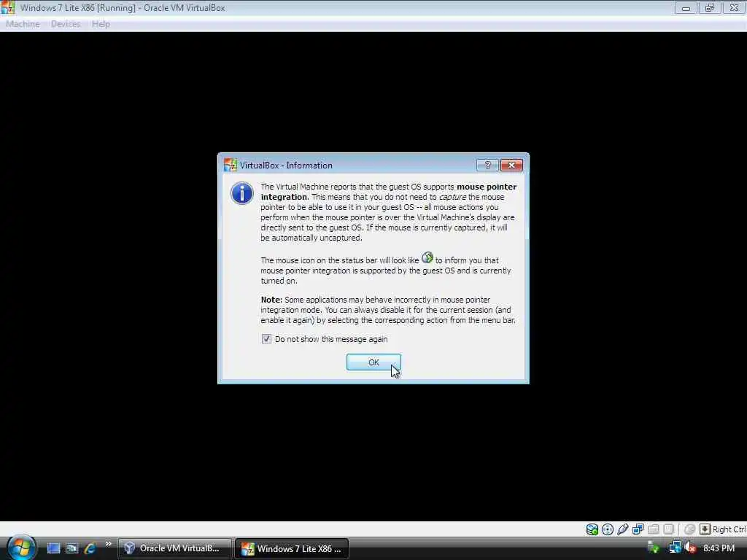Click the VirtualBox window title bar icon
Viewport: 747px width, 560px height.
(8, 7)
